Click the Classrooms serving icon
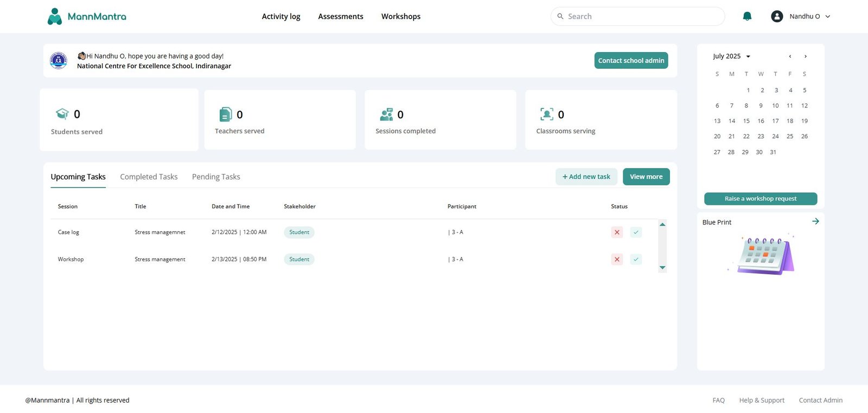The image size is (868, 413). tap(547, 114)
